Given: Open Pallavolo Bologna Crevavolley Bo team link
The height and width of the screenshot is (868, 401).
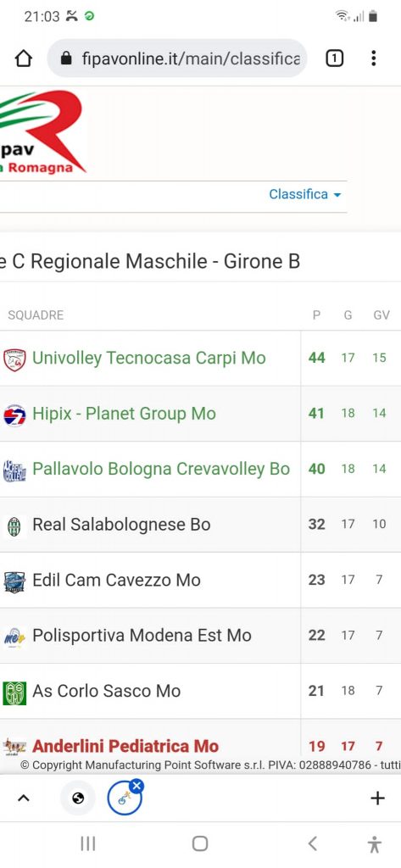Looking at the screenshot, I should pos(161,469).
